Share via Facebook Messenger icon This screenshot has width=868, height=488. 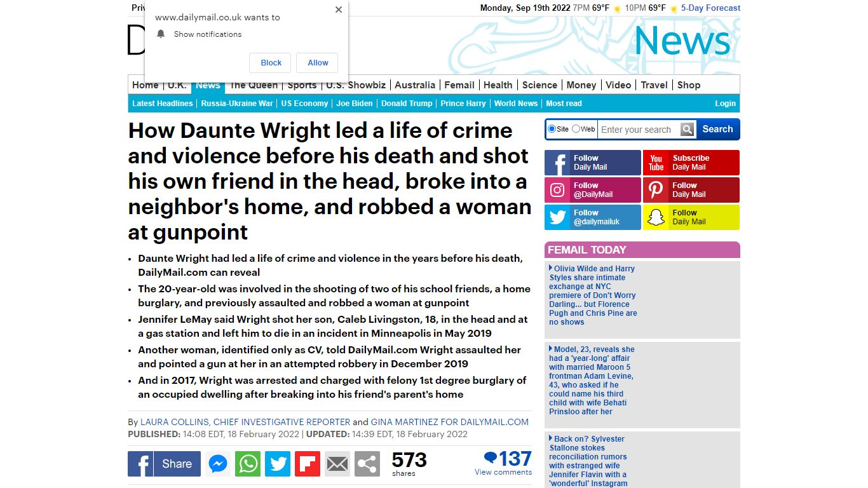click(218, 464)
